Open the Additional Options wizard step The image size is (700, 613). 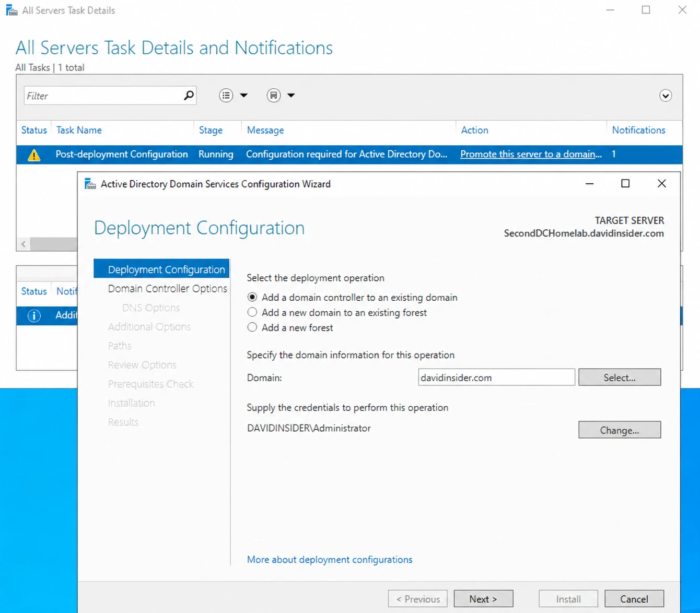click(x=149, y=327)
